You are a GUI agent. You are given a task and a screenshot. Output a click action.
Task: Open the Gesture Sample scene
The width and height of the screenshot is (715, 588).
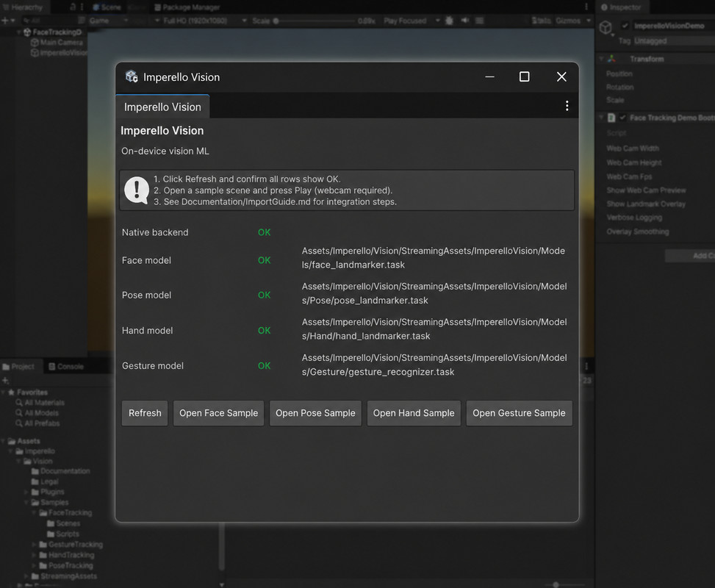[519, 413]
